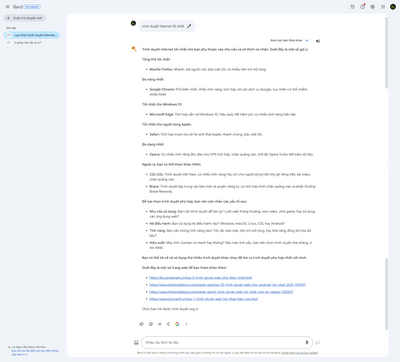The height and width of the screenshot is (362, 400).
Task: Dislike the response with thumbs down
Action: click(151, 324)
